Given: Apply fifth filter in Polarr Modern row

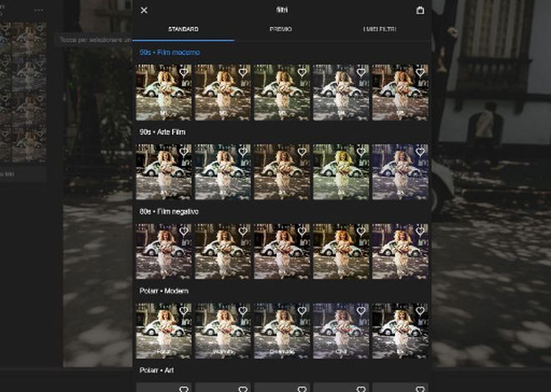Looking at the screenshot, I should click(x=400, y=331).
